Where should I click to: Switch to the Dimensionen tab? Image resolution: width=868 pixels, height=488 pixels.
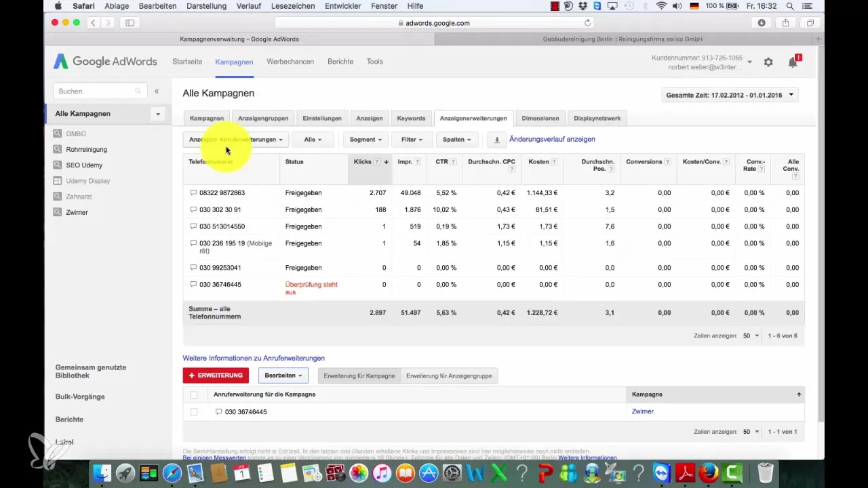[x=540, y=118]
